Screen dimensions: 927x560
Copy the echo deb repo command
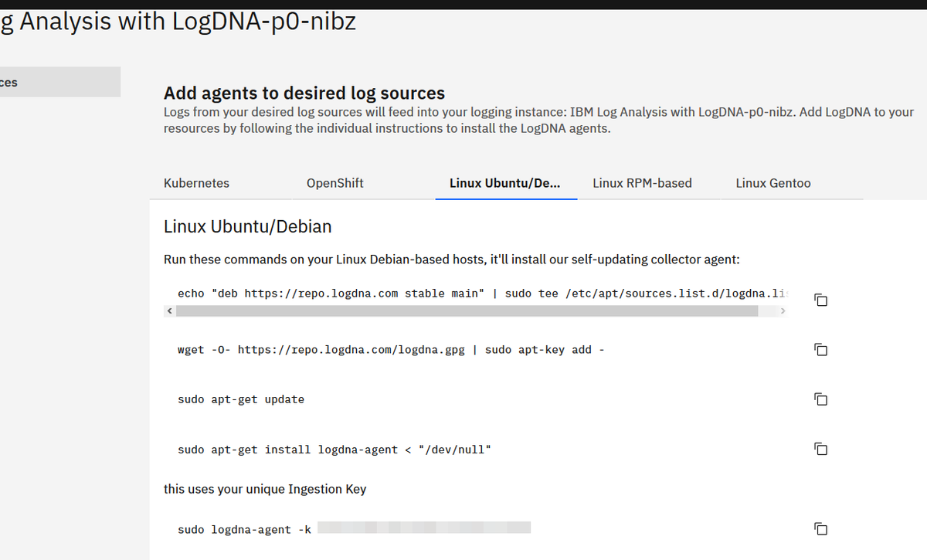pos(821,300)
